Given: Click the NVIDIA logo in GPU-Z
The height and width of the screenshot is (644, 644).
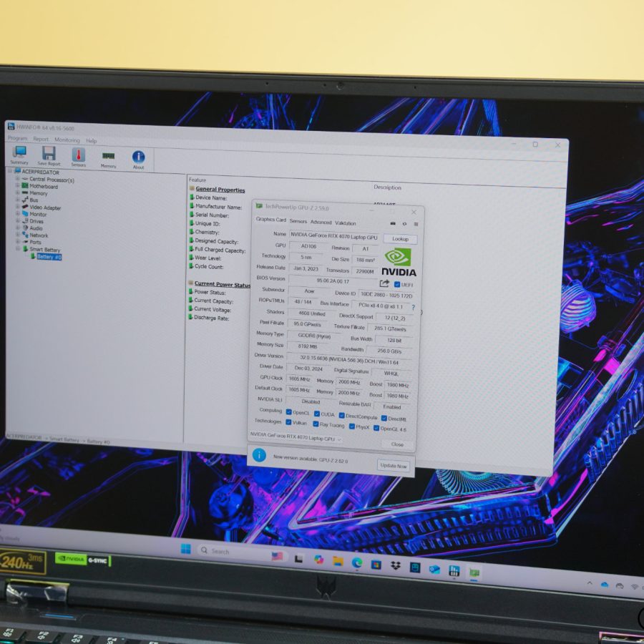Looking at the screenshot, I should point(399,263).
